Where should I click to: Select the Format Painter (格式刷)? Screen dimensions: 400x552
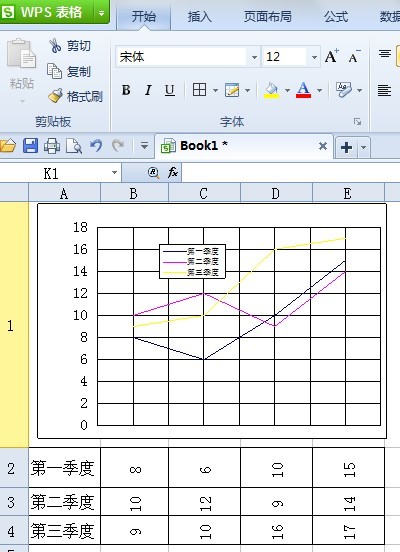[75, 96]
